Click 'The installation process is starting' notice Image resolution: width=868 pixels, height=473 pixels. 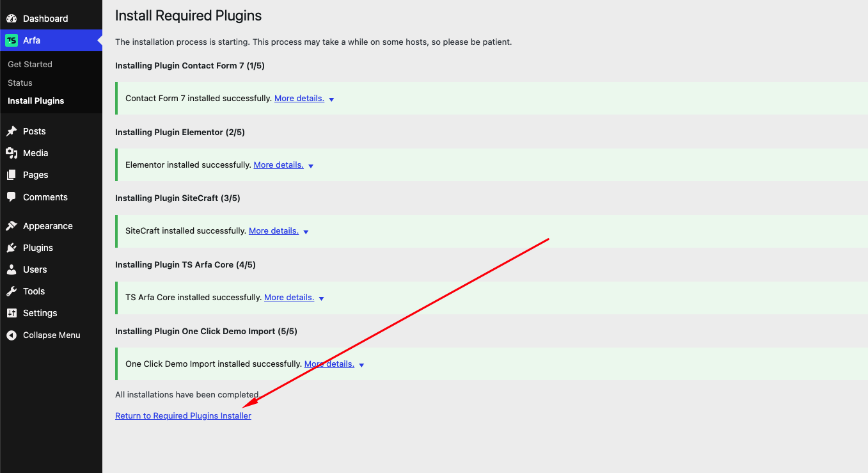pos(313,42)
